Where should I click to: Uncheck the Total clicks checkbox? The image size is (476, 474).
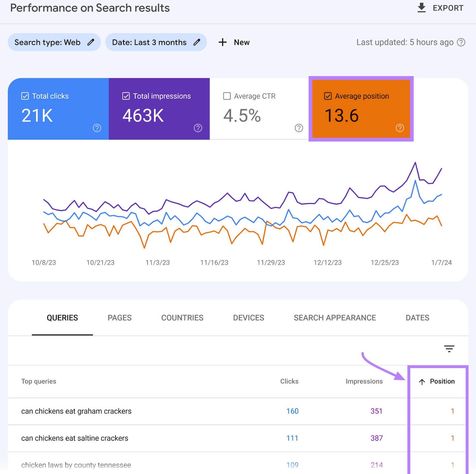click(25, 96)
